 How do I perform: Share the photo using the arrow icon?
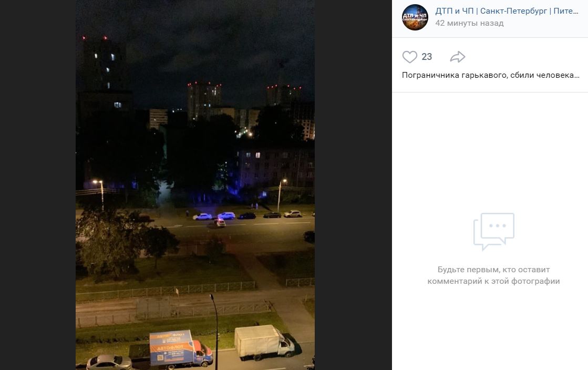coord(458,57)
